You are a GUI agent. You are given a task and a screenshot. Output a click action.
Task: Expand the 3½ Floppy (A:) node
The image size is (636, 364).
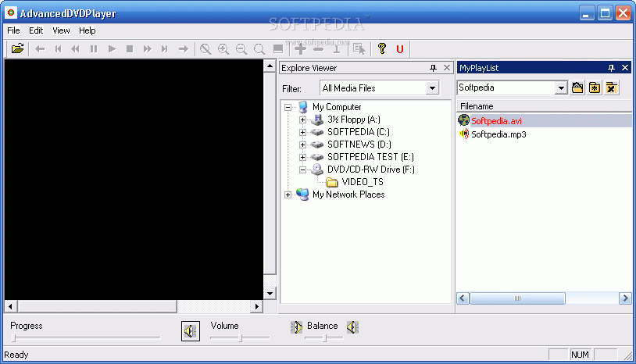tap(302, 120)
